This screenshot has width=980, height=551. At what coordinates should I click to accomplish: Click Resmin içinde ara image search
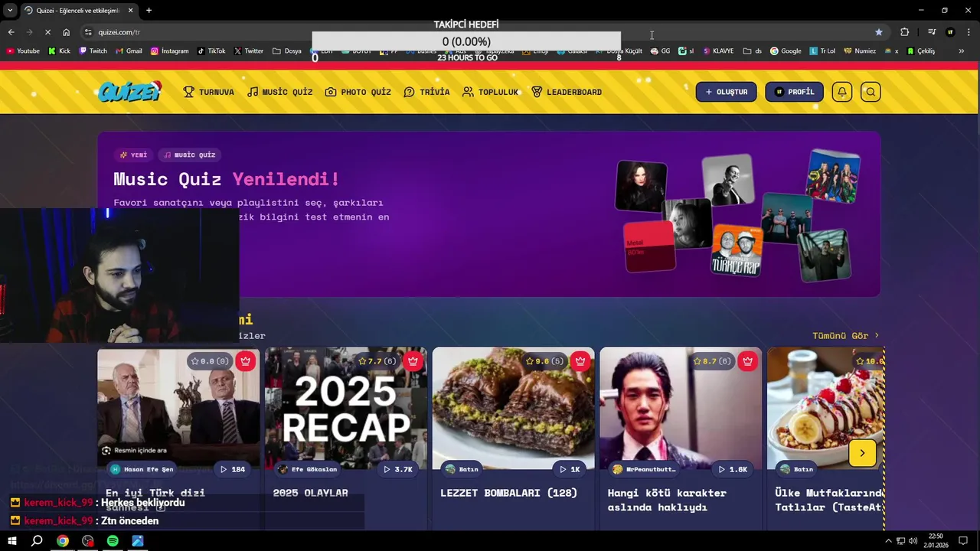pos(135,451)
